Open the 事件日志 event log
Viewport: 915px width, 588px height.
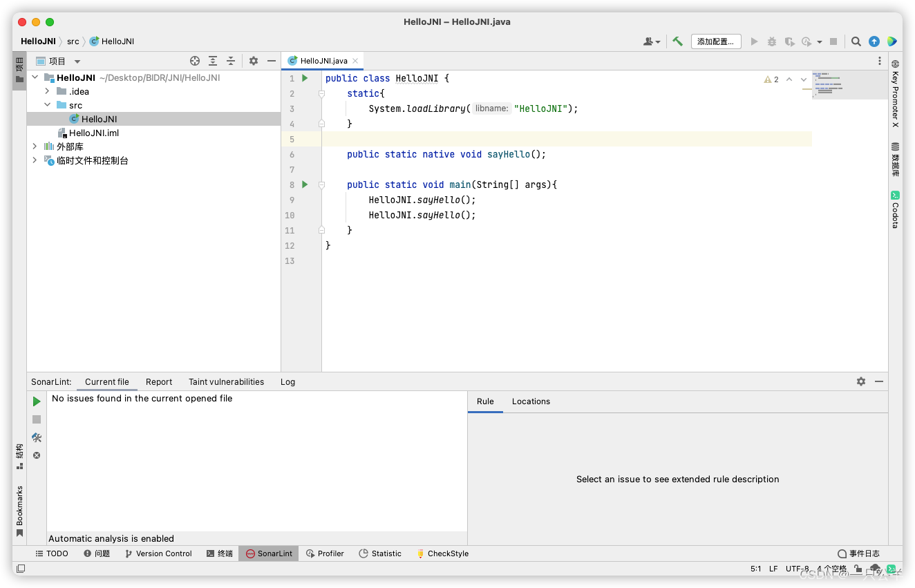click(x=858, y=553)
